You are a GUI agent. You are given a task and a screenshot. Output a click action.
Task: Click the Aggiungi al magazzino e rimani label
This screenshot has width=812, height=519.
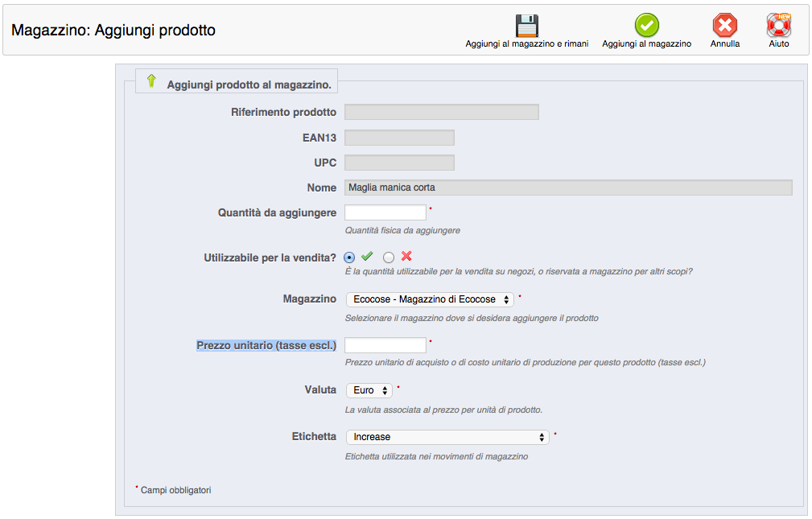tap(527, 44)
